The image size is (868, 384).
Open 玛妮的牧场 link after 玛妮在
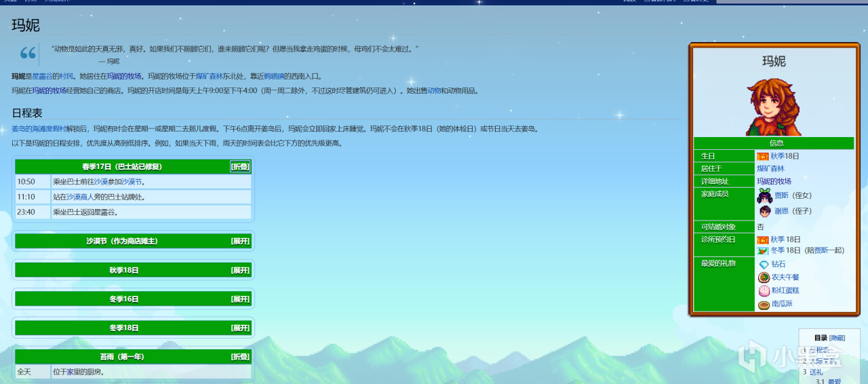point(49,90)
